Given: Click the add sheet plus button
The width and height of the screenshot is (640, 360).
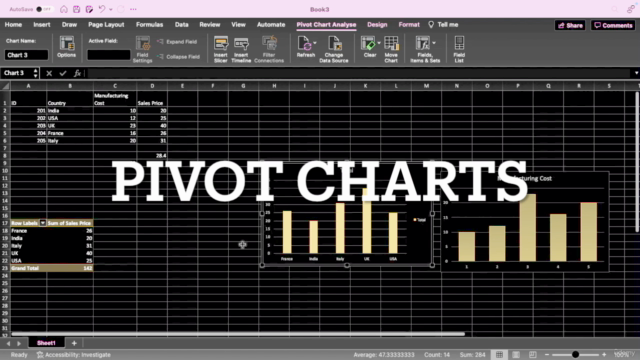Looking at the screenshot, I should point(74,343).
